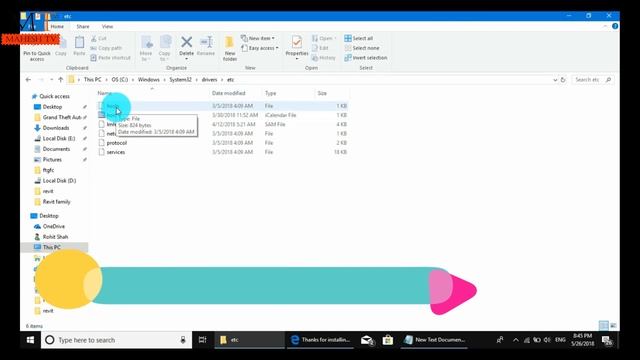Click This PC in the address path
The image size is (640, 360).
pos(92,80)
